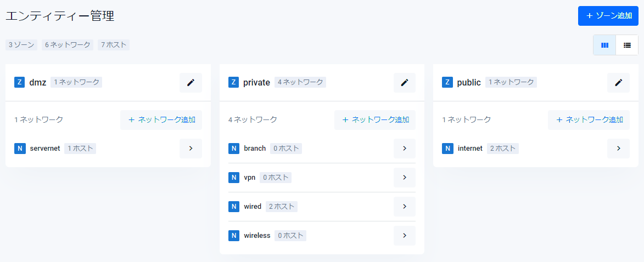Expand wired network with chevron

pyautogui.click(x=405, y=207)
